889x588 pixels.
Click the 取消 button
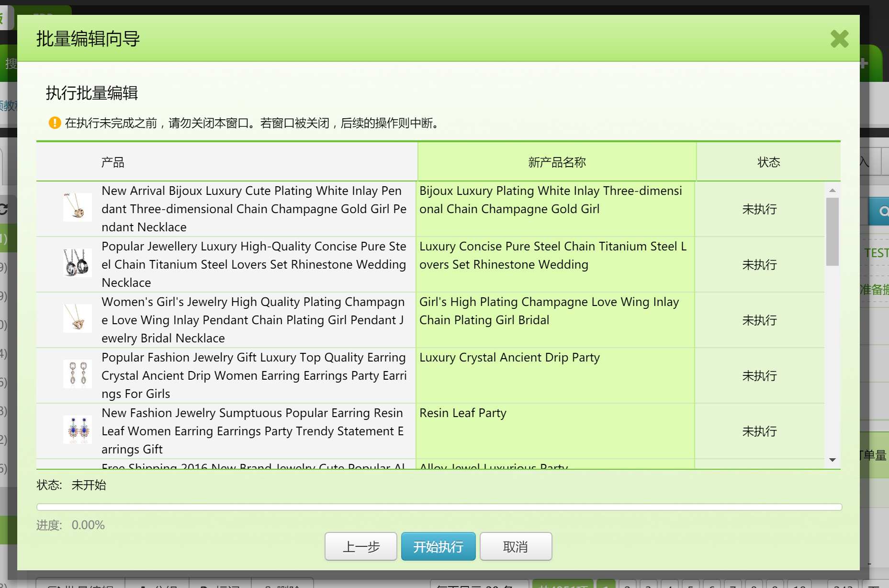pos(516,546)
